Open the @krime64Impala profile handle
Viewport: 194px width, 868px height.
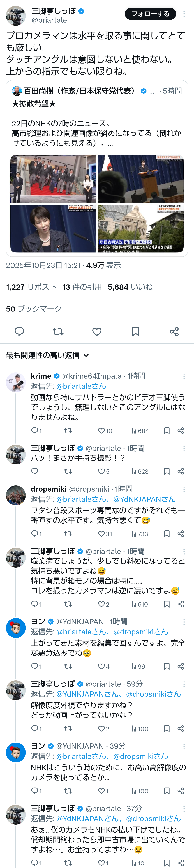[x=92, y=376]
